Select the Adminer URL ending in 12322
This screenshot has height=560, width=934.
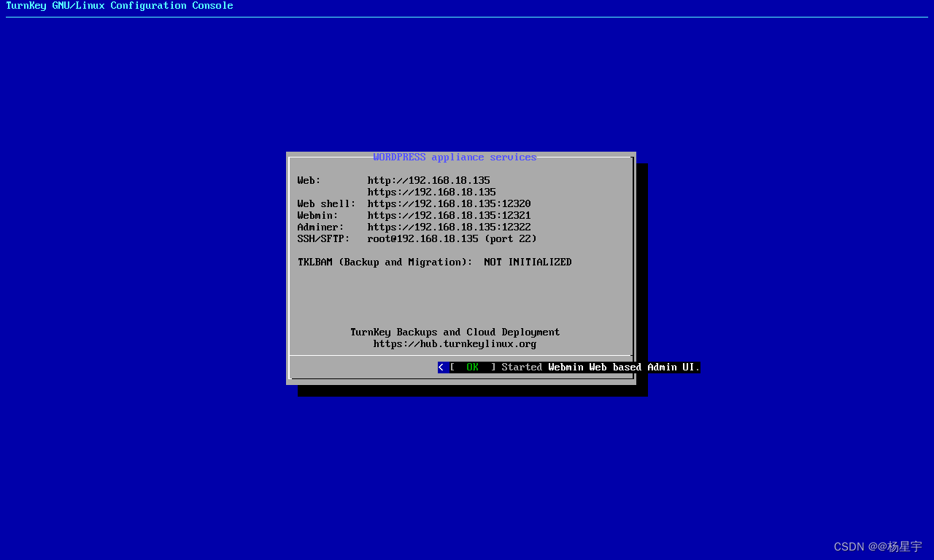pos(449,227)
